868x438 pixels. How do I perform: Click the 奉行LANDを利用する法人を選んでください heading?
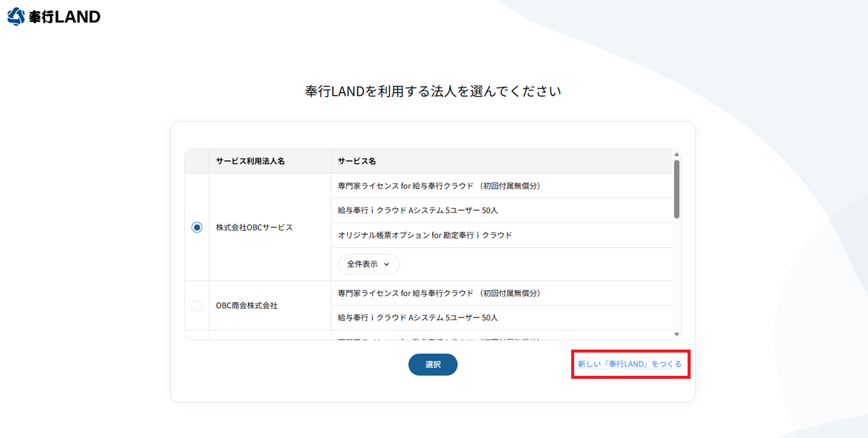point(433,92)
